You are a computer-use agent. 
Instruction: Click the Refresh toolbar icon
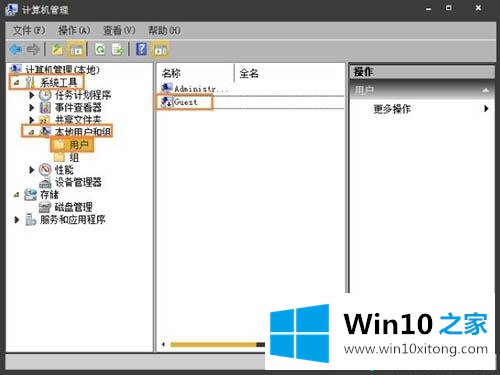pos(100,50)
